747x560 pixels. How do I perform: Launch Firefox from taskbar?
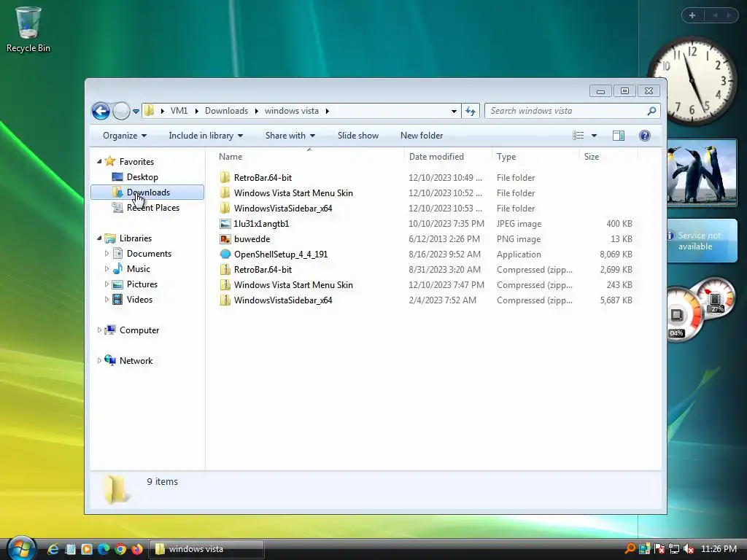(137, 549)
